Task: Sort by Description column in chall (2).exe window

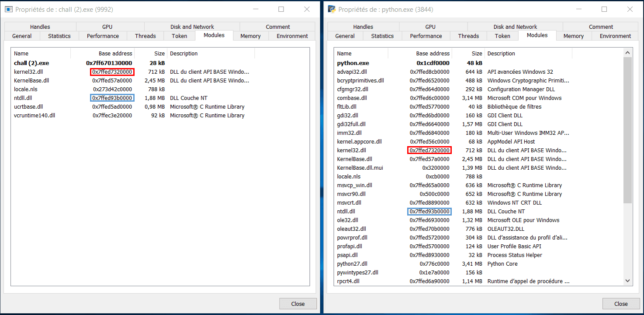Action: click(211, 53)
